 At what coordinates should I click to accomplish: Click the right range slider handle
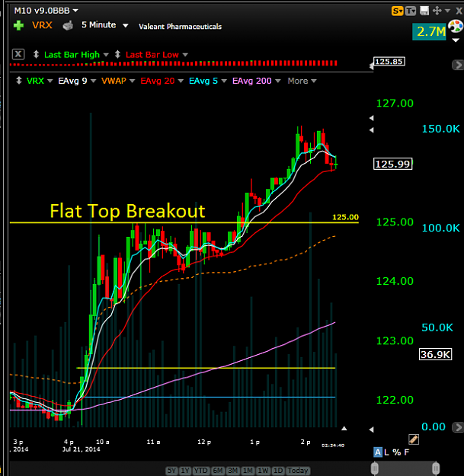(x=436, y=468)
